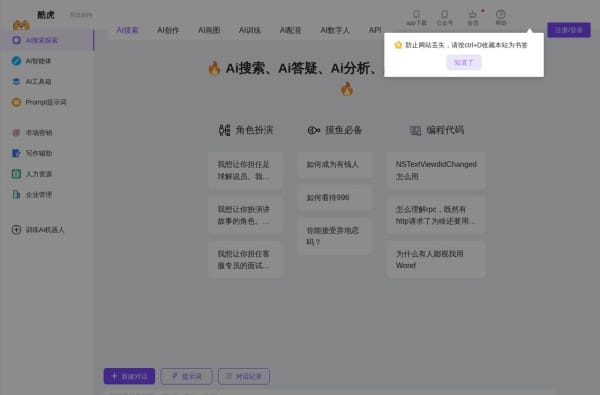Switch to the AI数字人 tab
The width and height of the screenshot is (600, 395).
(335, 30)
